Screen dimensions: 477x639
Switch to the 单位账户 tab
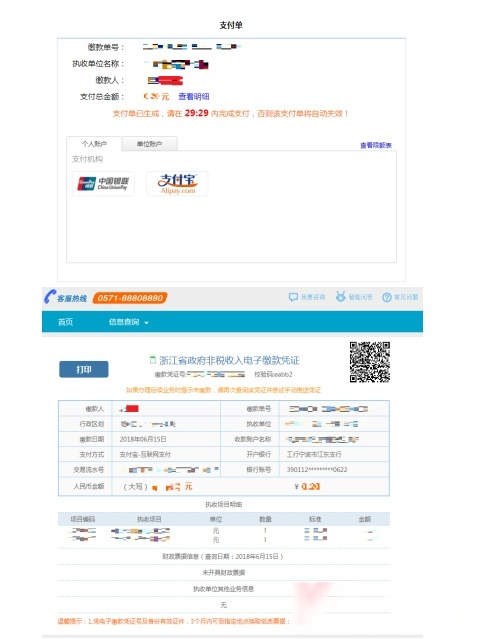(x=150, y=144)
